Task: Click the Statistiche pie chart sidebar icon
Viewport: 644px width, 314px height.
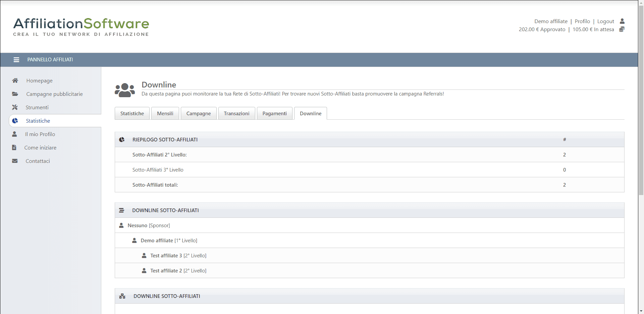Action: [15, 121]
